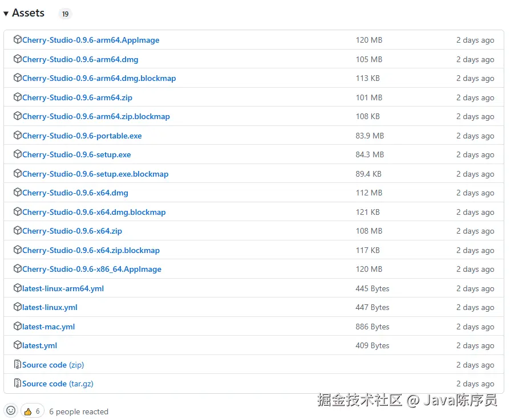The width and height of the screenshot is (510, 420).
Task: Click the 101 MB size value
Action: pos(369,97)
